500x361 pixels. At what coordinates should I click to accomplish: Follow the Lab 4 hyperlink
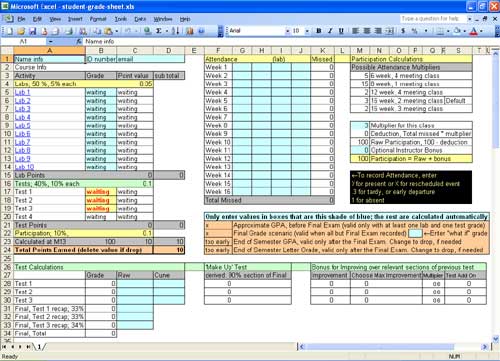point(22,117)
